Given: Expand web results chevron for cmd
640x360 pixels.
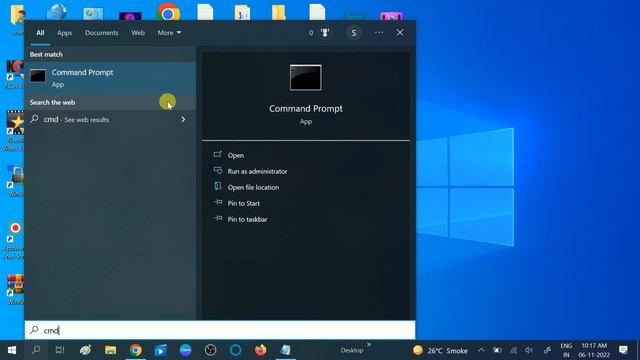Looking at the screenshot, I should 183,120.
